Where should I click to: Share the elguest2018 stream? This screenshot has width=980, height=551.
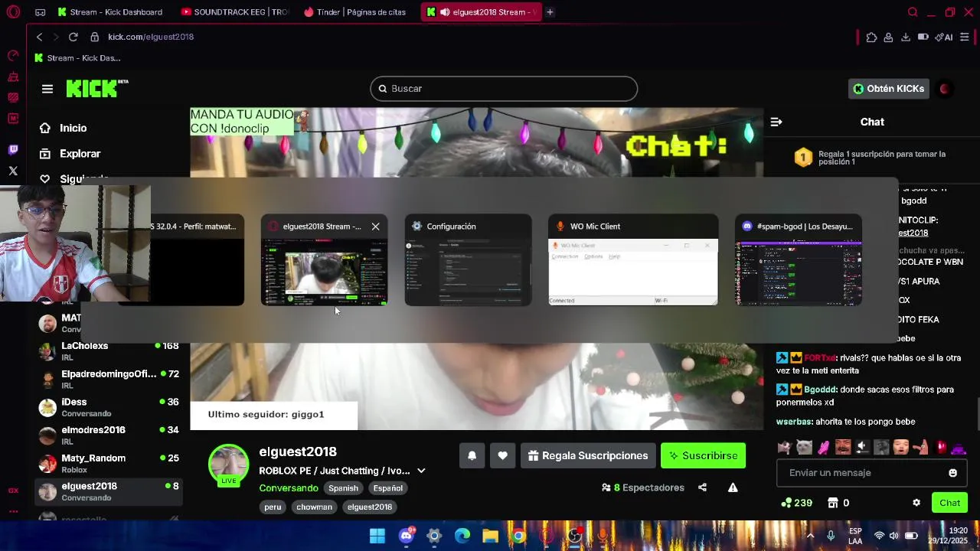click(x=702, y=487)
